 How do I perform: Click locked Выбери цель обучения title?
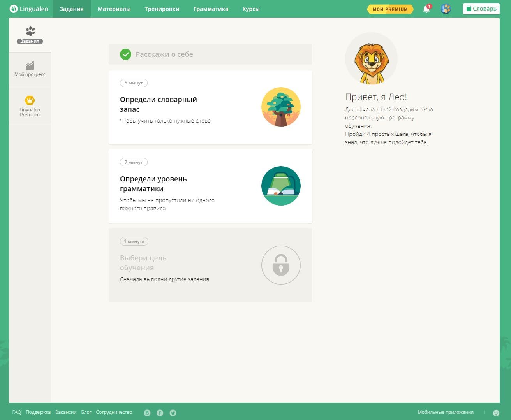pos(143,263)
